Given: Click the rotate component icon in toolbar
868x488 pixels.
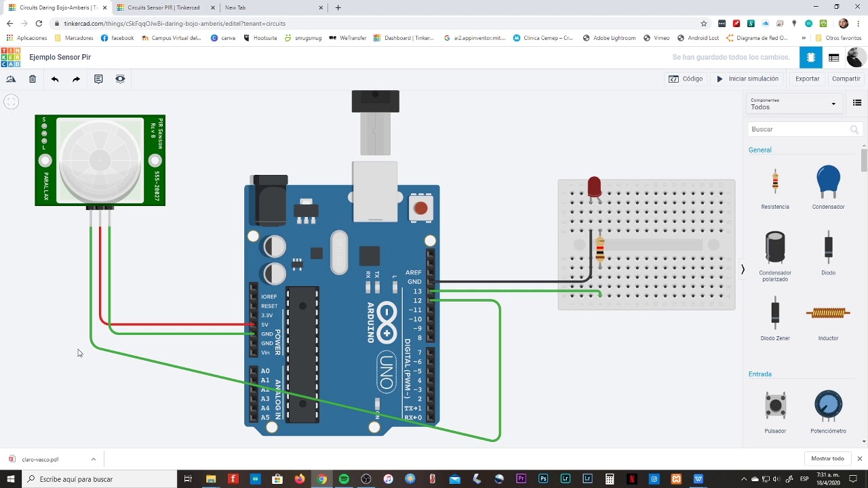Looking at the screenshot, I should 11,79.
